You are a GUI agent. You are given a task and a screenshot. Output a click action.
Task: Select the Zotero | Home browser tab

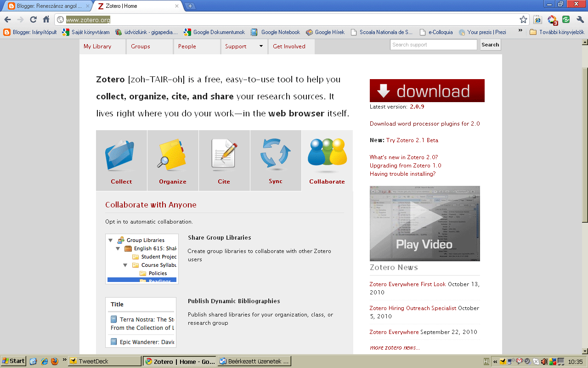coord(137,6)
